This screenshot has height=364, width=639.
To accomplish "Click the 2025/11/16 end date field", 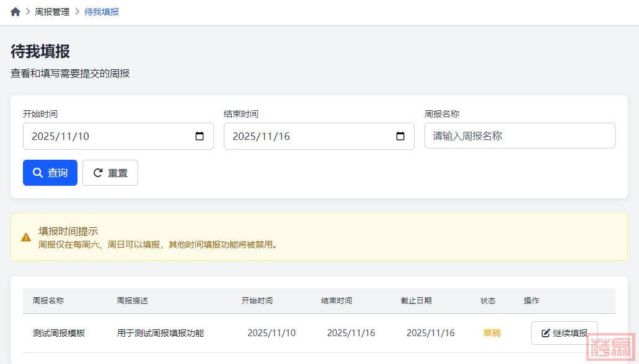I will pyautogui.click(x=307, y=136).
